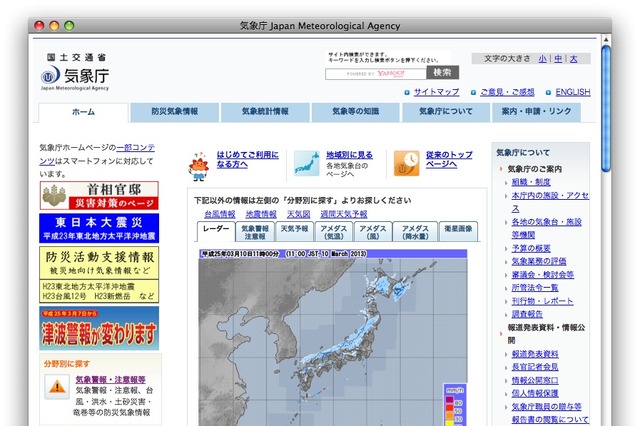Screen dimensions: 640x426
Task: Open 気象警報・注意報等 link
Action: tap(111, 379)
